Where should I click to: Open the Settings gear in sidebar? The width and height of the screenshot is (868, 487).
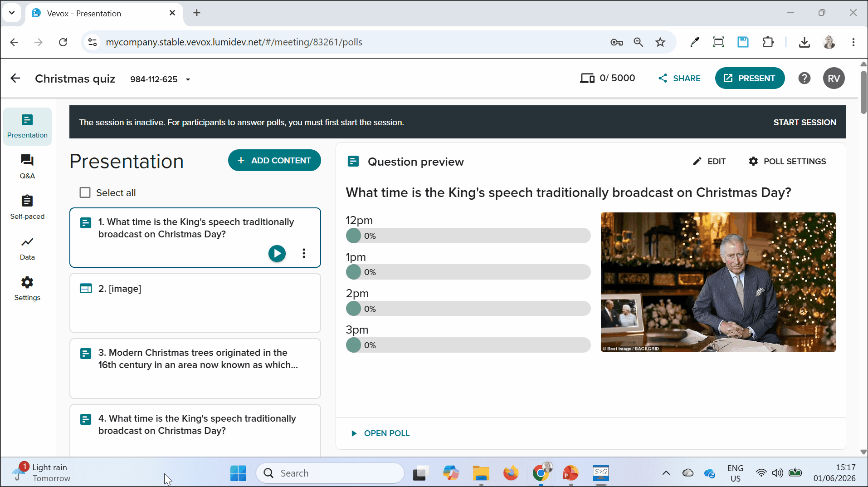(x=27, y=289)
